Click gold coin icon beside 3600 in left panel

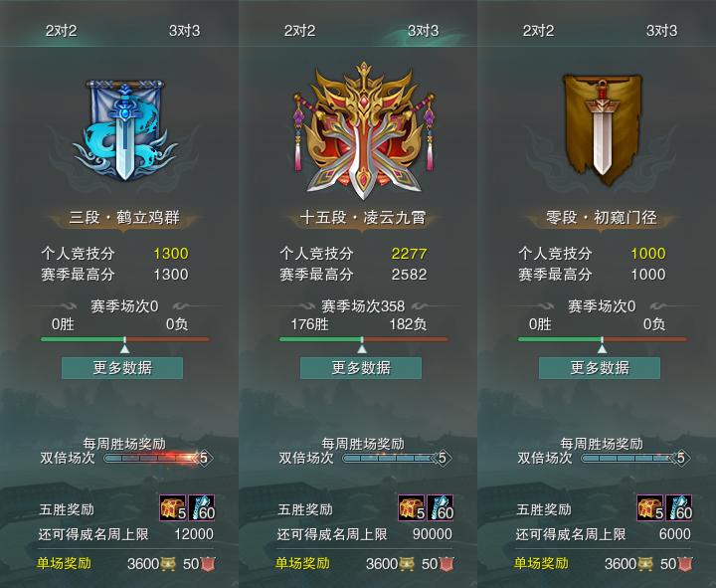[x=167, y=564]
